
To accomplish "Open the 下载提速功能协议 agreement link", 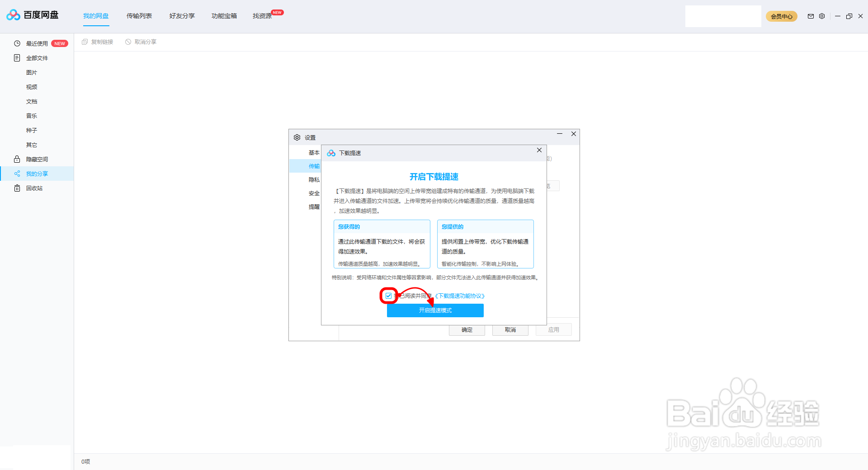I will click(x=460, y=296).
